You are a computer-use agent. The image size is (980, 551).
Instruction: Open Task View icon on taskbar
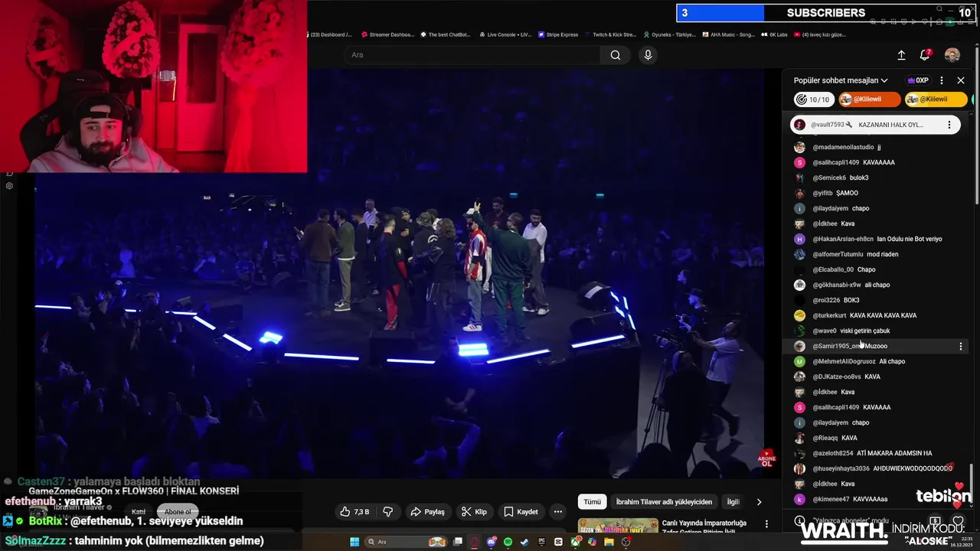[x=457, y=542]
